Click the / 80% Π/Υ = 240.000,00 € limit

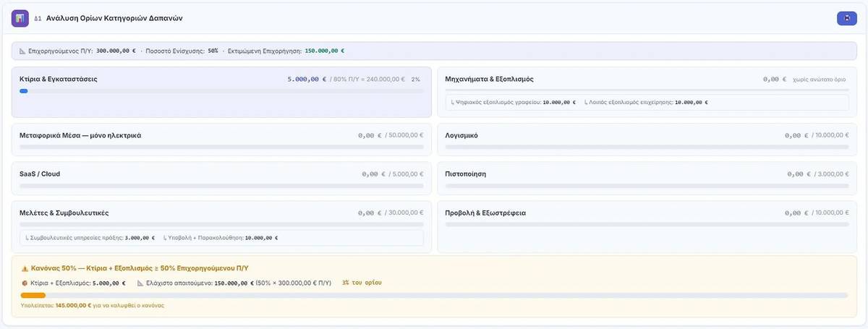(x=367, y=79)
